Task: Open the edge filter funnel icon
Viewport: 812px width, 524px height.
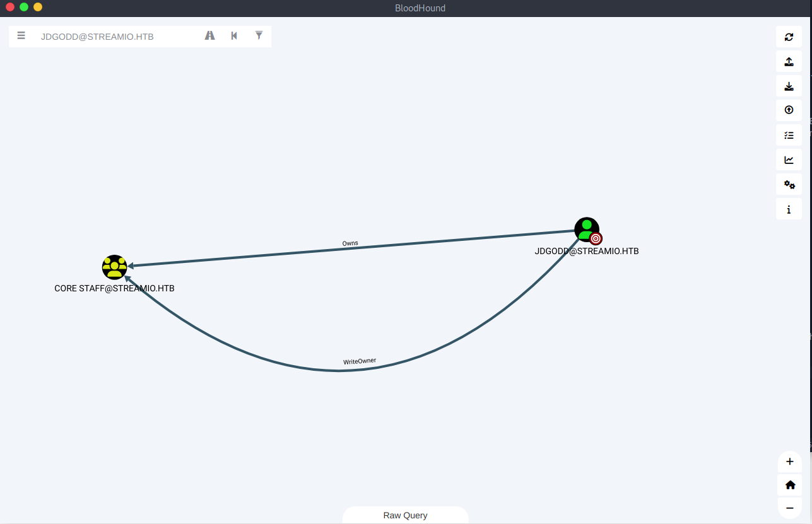Action: [x=259, y=36]
